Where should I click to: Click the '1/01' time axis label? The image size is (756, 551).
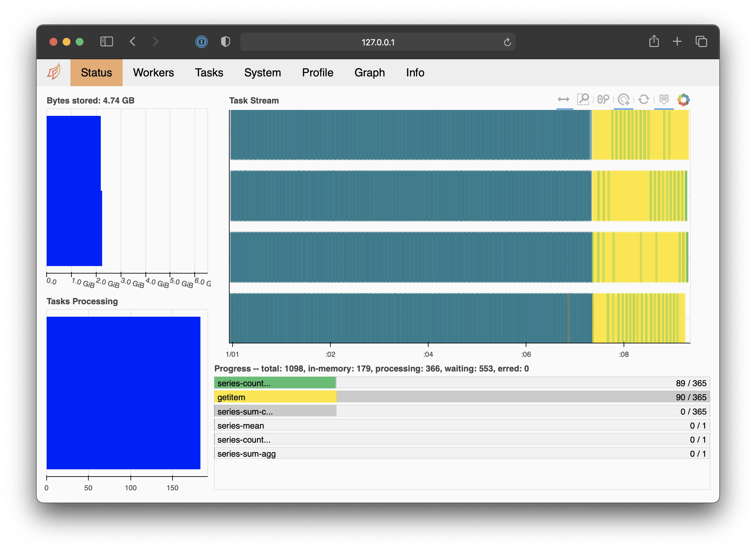pyautogui.click(x=232, y=354)
